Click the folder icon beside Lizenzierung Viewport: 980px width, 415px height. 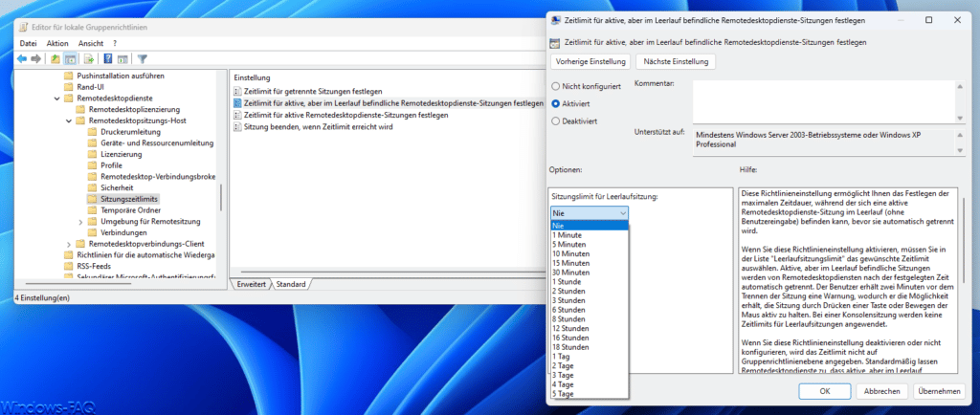point(93,154)
